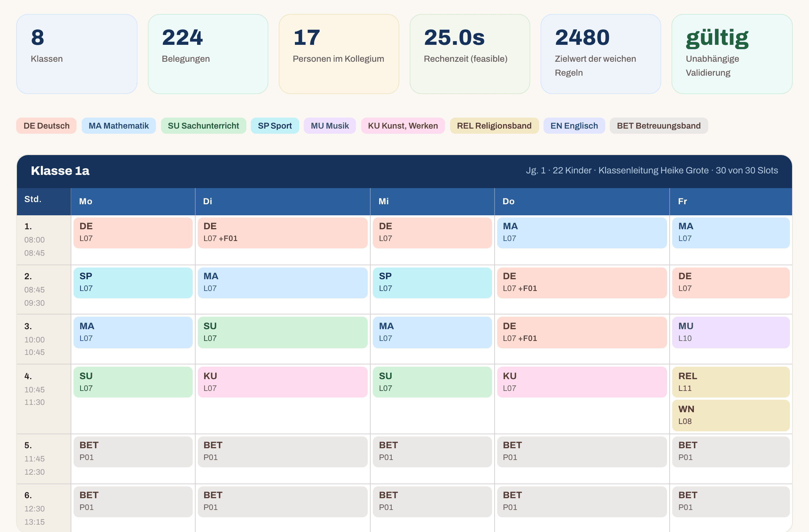Click Thursday first period MA L07 lesson
Viewport: 809px width, 532px height.
pos(582,233)
